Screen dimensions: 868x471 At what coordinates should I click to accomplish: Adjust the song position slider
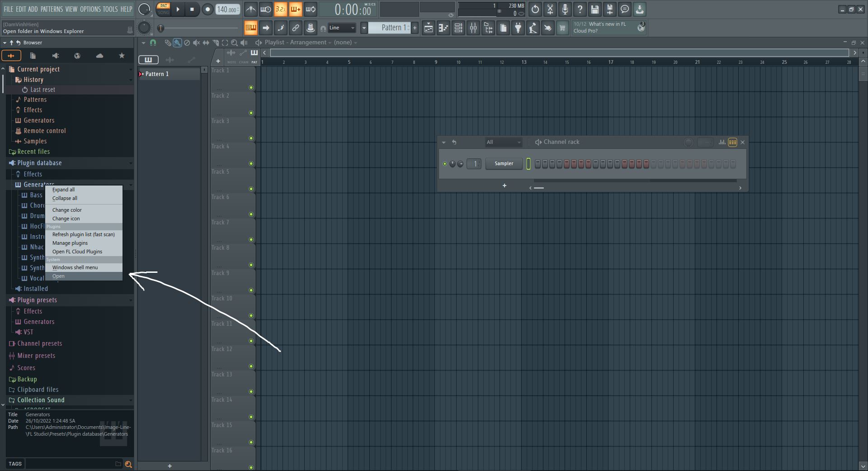[199, 28]
